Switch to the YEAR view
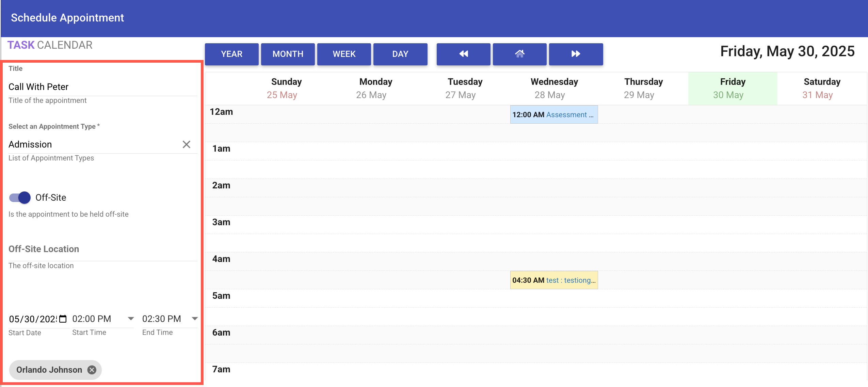 pos(231,54)
